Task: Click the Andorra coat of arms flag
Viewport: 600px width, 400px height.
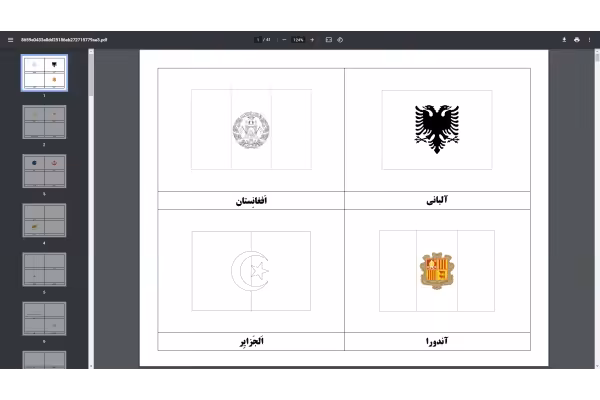Action: pyautogui.click(x=437, y=271)
